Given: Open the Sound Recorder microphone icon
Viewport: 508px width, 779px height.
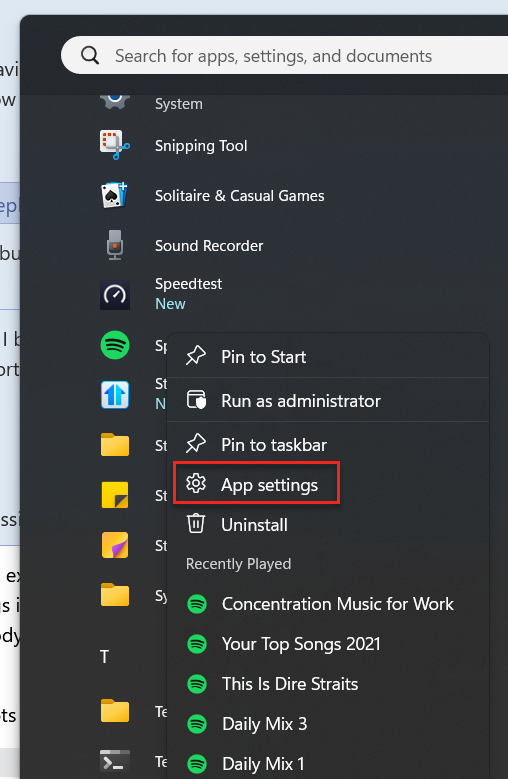Looking at the screenshot, I should pyautogui.click(x=115, y=245).
